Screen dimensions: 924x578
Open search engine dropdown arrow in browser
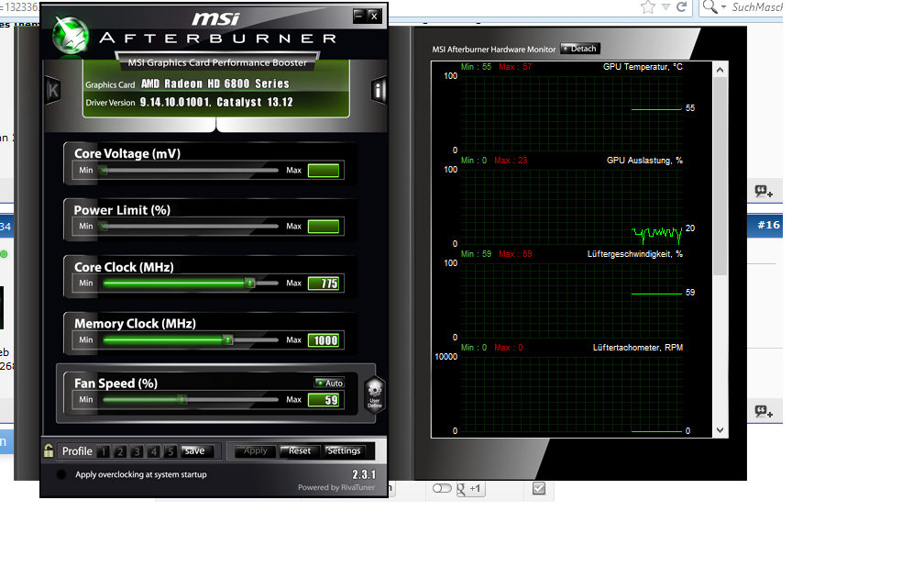tap(723, 7)
